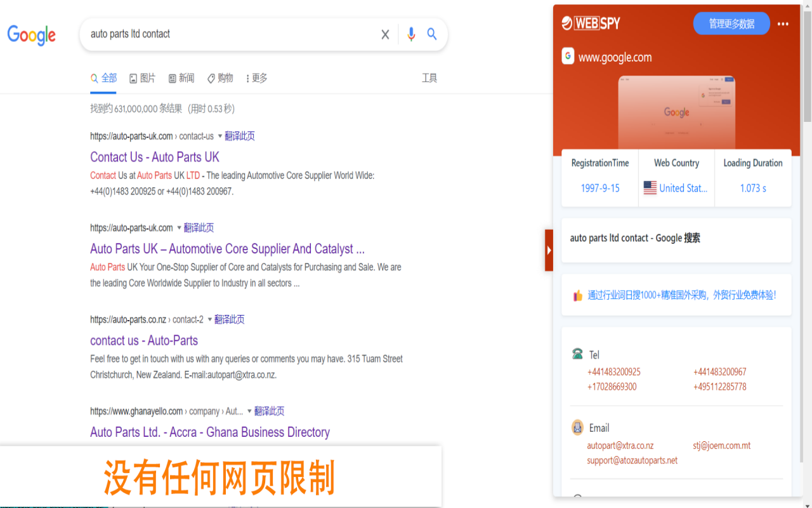Click phone number +495112285778
The image size is (812, 508).
click(x=720, y=387)
